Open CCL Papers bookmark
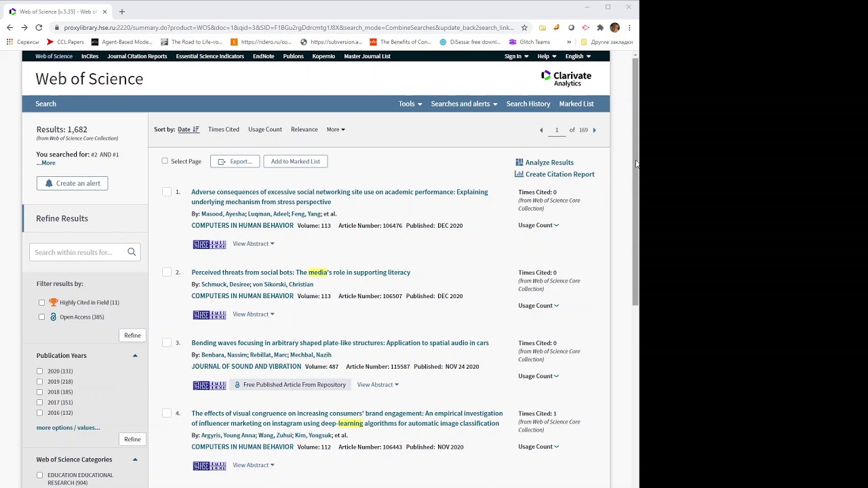Viewport: 868px width, 488px height. (65, 42)
